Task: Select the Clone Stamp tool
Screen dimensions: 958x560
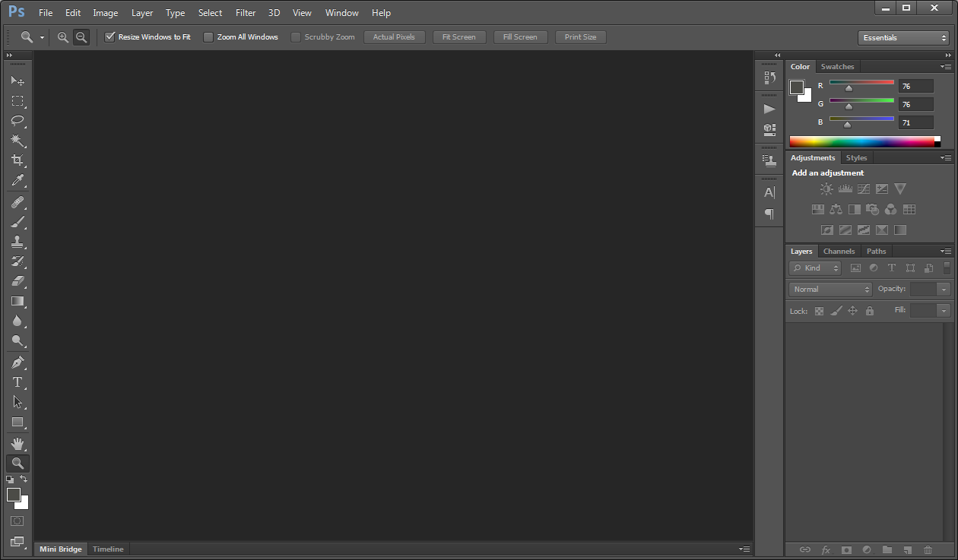Action: pyautogui.click(x=17, y=242)
